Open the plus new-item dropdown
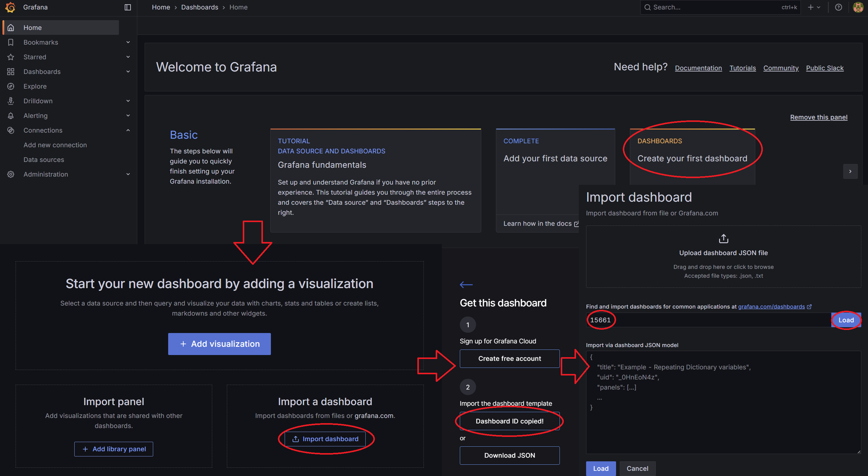Screen dimensions: 868x476 click(814, 7)
